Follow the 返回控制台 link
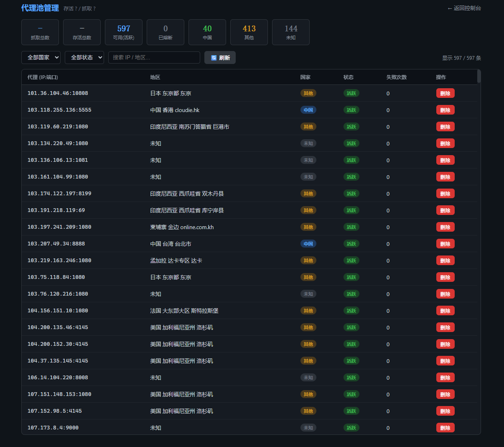 (x=464, y=8)
